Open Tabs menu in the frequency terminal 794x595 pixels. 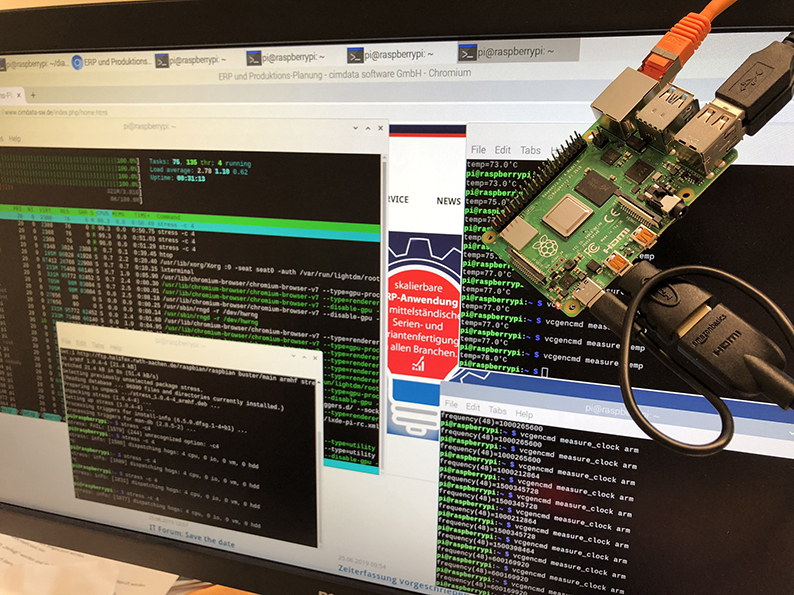point(497,410)
